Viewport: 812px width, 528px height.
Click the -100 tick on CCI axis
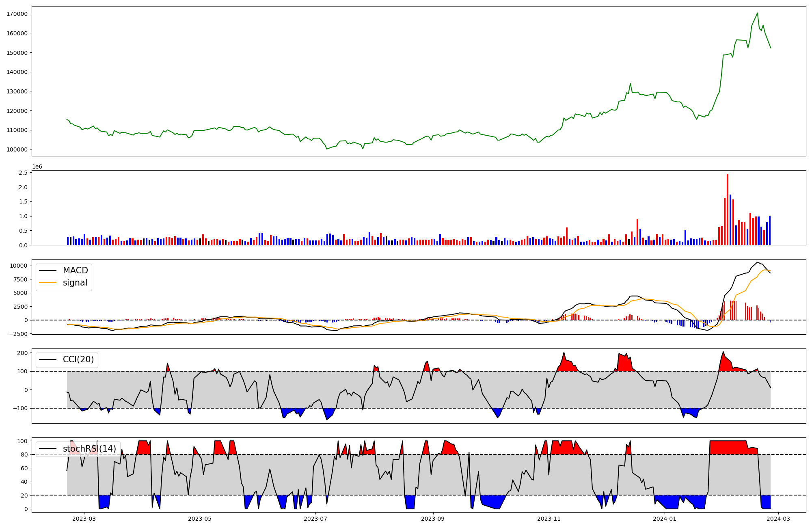20,408
